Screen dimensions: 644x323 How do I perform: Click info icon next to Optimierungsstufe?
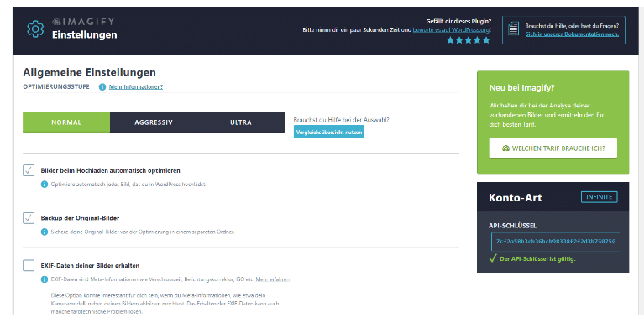tap(102, 87)
